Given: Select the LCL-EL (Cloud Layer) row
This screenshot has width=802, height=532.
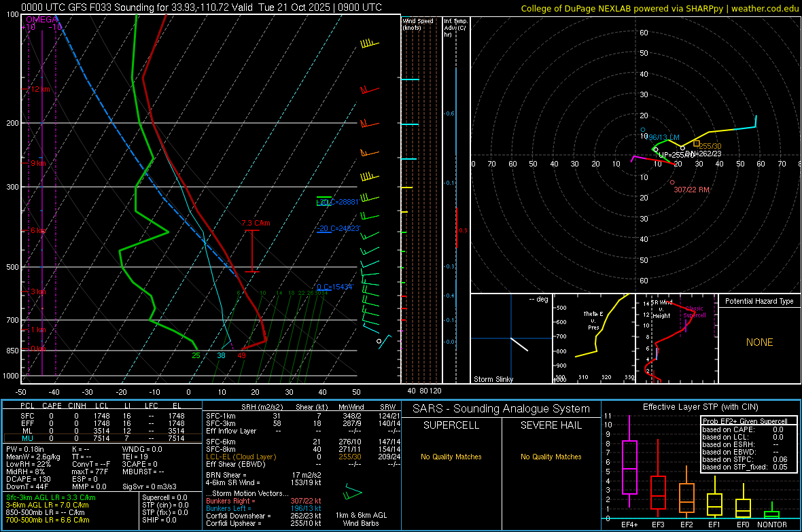Looking at the screenshot, I should coord(303,457).
